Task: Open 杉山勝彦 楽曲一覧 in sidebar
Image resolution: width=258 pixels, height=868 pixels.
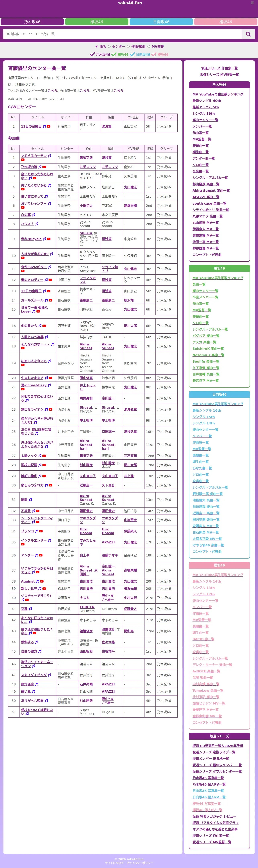Action: point(206,184)
